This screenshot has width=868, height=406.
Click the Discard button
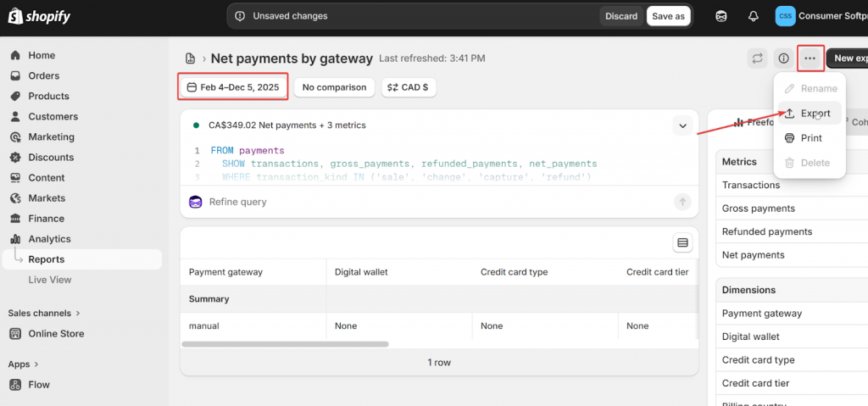tap(621, 16)
